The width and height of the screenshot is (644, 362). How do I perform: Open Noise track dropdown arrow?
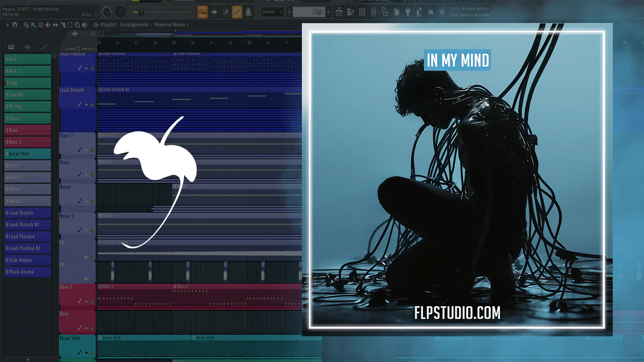pos(86,201)
